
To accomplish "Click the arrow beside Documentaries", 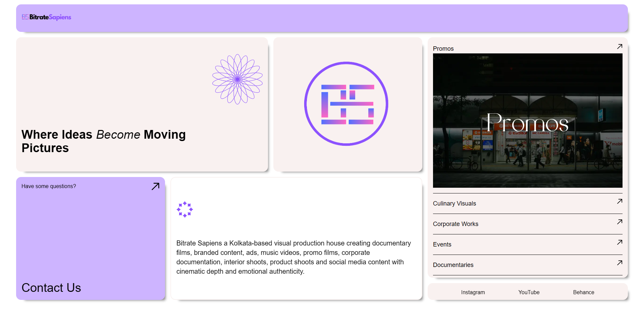I will pos(620,263).
